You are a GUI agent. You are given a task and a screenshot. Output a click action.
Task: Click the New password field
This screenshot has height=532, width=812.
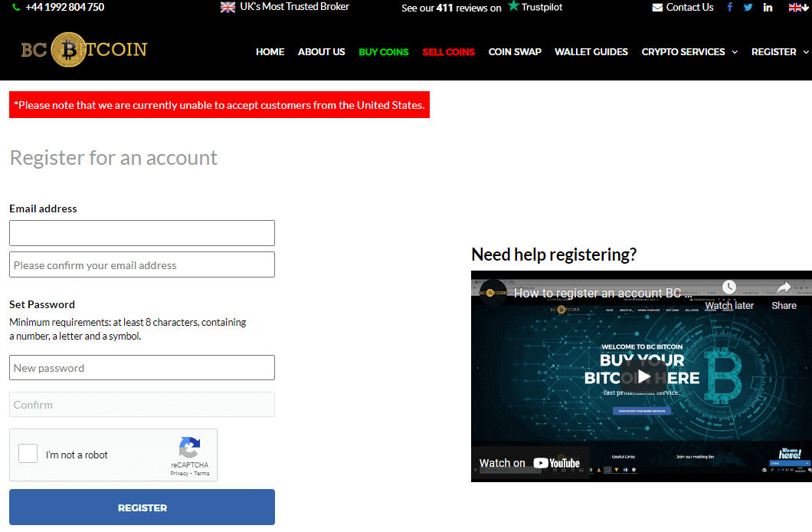(x=142, y=368)
